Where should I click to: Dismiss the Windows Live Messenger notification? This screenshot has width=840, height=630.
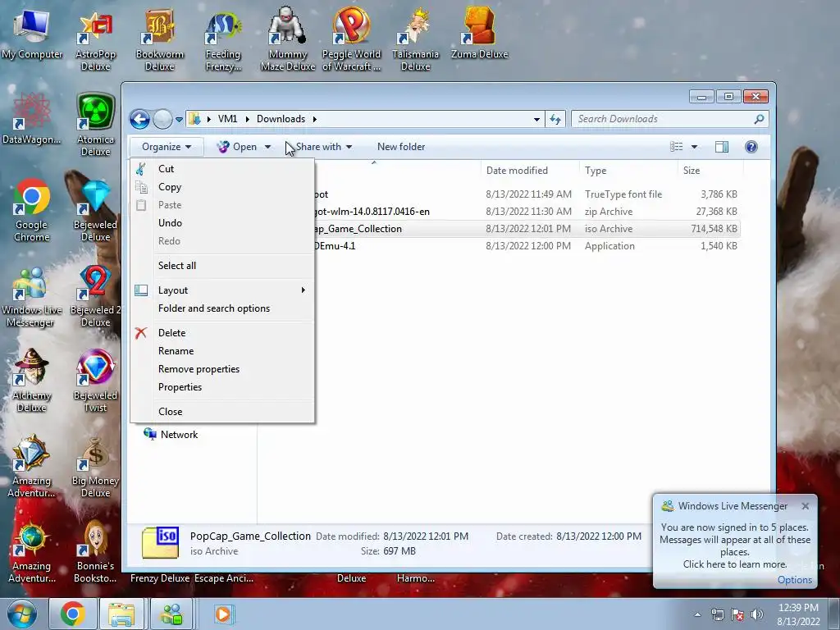click(806, 506)
